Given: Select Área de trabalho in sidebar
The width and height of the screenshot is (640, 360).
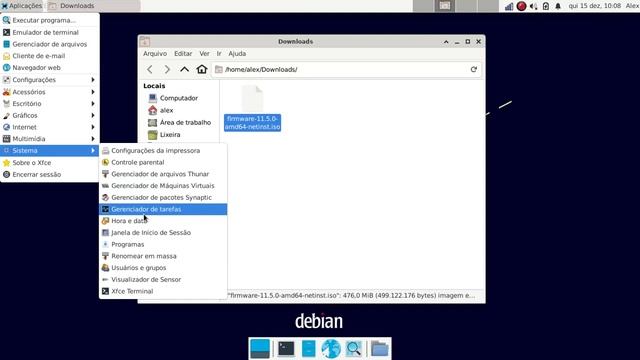Looking at the screenshot, I should pyautogui.click(x=179, y=122).
